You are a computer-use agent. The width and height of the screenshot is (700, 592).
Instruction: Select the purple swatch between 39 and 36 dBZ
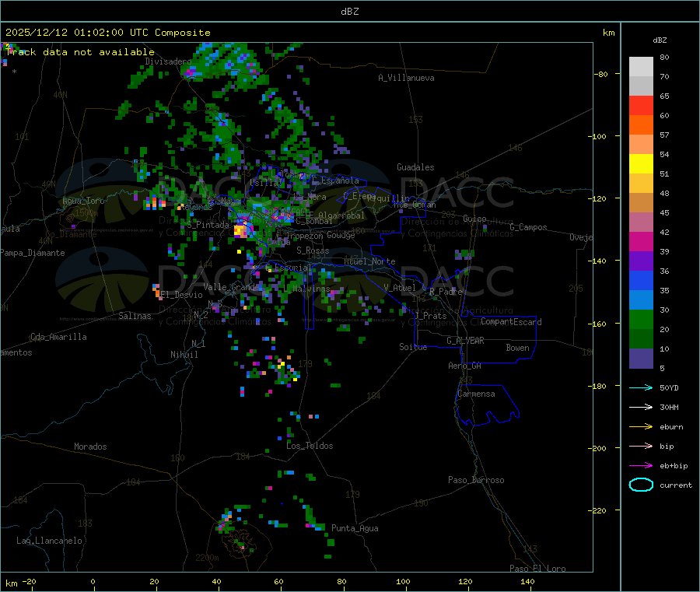641,261
